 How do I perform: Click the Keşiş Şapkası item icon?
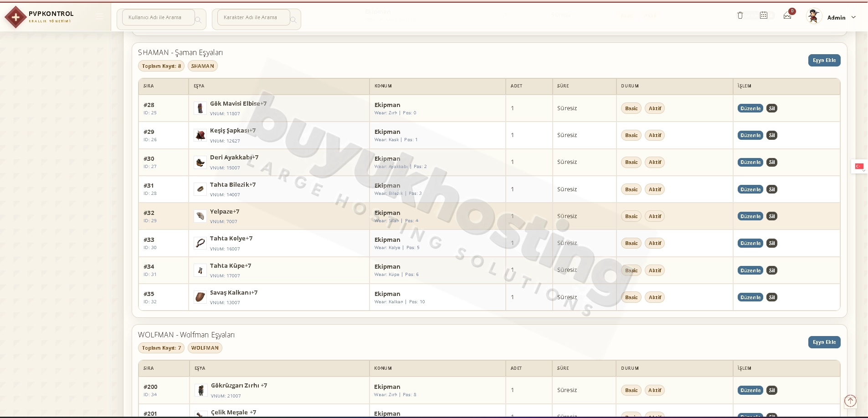[x=200, y=135]
